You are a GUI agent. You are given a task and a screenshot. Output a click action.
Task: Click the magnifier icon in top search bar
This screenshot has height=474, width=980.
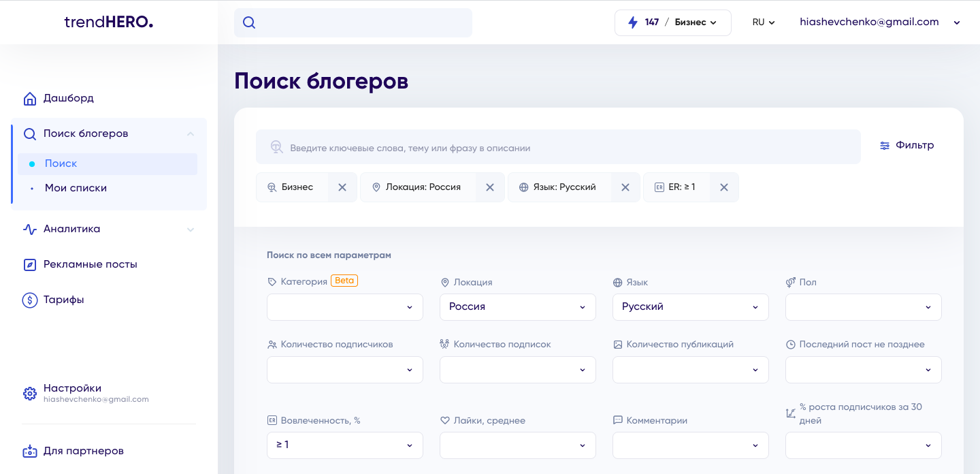249,22
